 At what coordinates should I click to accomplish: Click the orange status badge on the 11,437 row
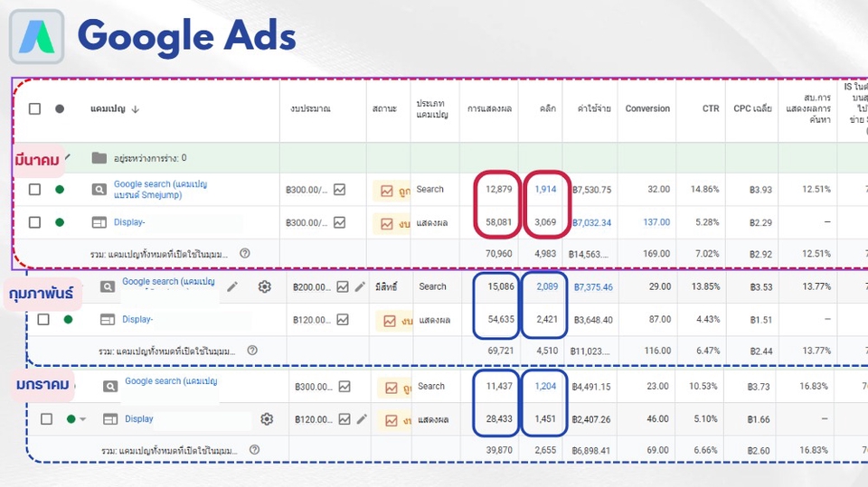pos(396,388)
